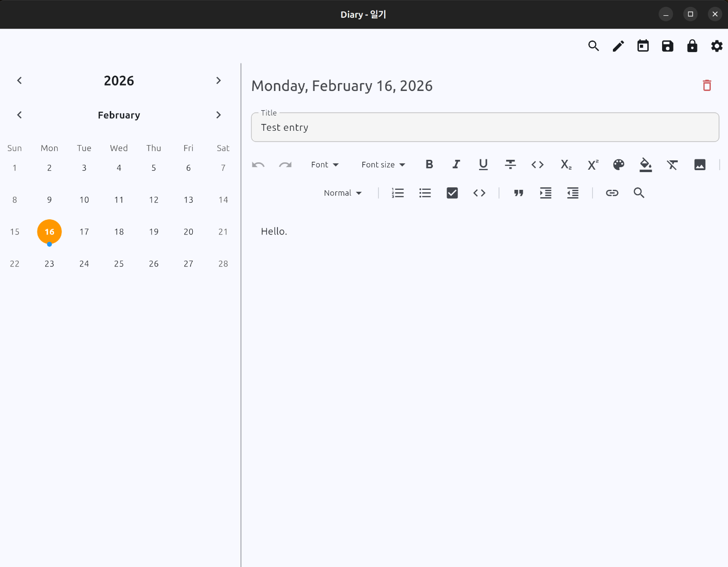
Task: Increase the paragraph indent
Action: 546,193
